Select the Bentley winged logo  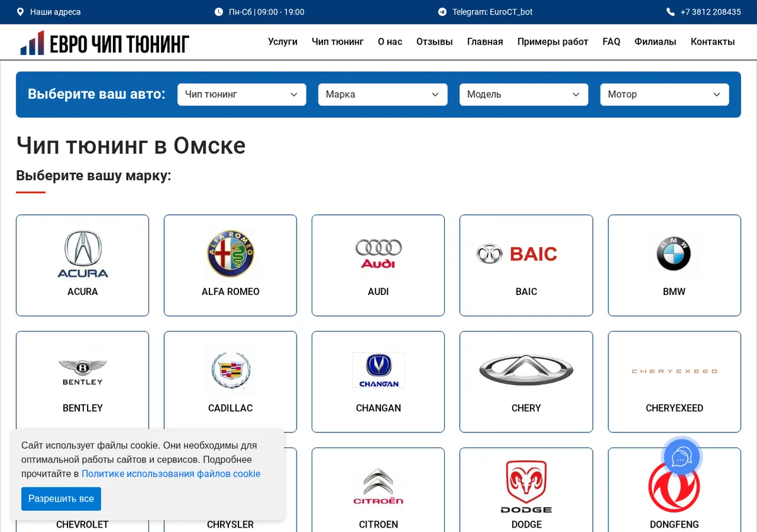[x=83, y=372]
